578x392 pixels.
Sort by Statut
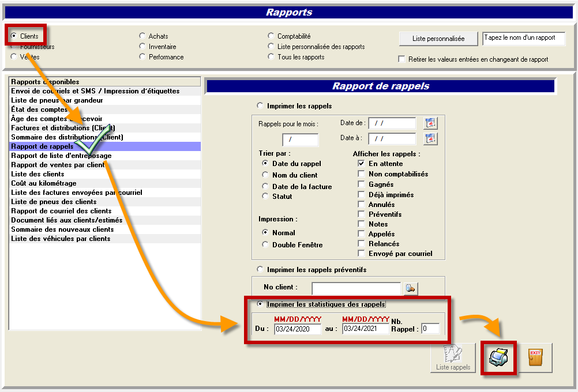(265, 197)
